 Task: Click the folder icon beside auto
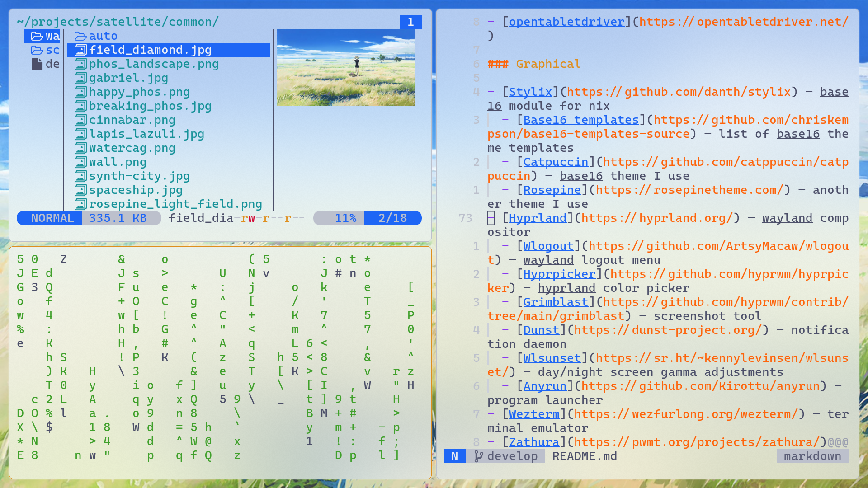pyautogui.click(x=80, y=36)
